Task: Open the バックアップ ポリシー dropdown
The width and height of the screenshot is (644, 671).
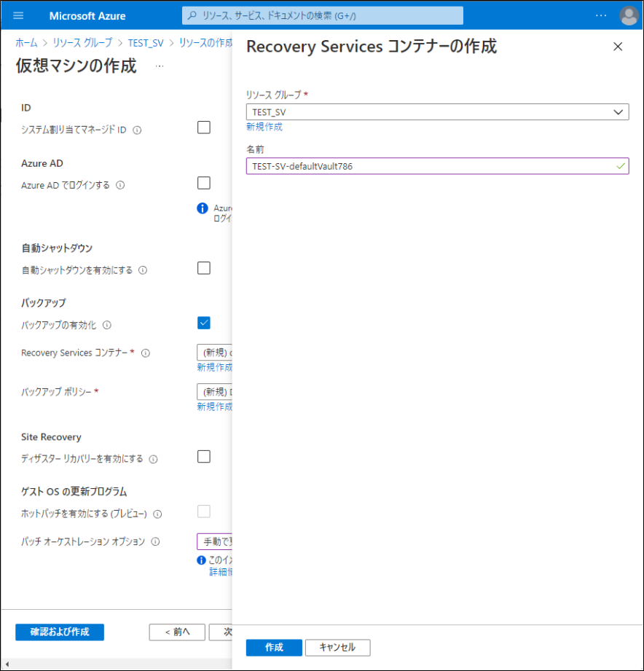Action: pyautogui.click(x=214, y=392)
